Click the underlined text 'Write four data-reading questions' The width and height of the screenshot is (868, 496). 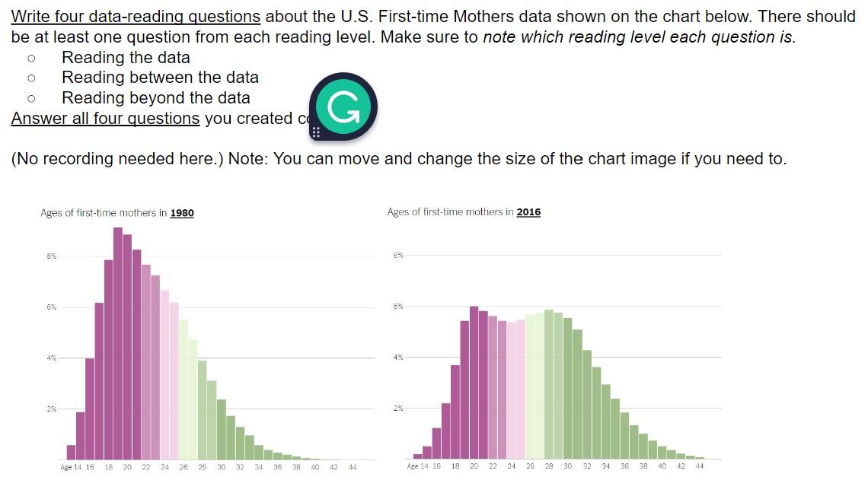[x=134, y=16]
